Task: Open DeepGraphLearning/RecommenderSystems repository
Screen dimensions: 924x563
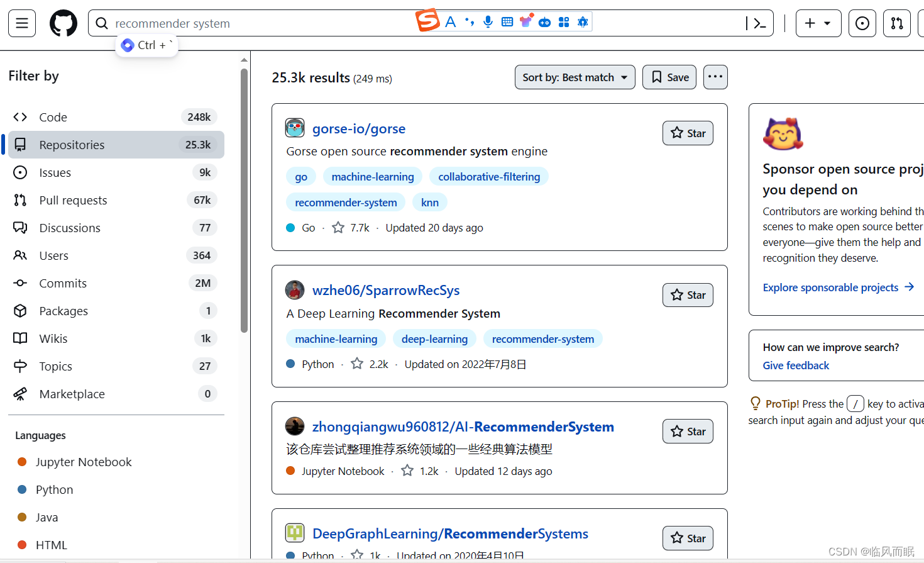Action: [450, 534]
